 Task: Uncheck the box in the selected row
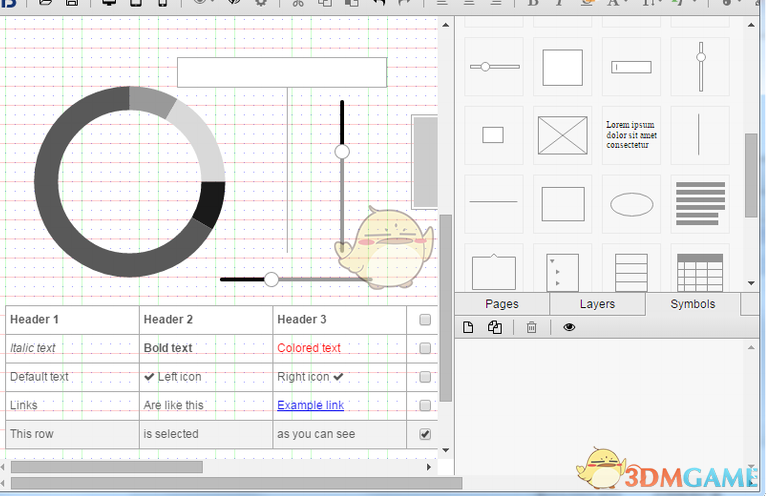pos(425,434)
